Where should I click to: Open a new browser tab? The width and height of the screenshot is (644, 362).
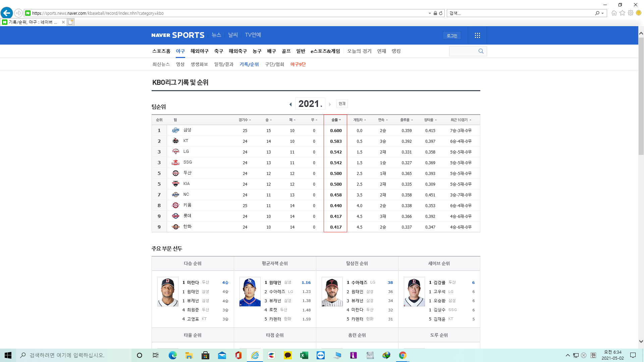pos(70,22)
